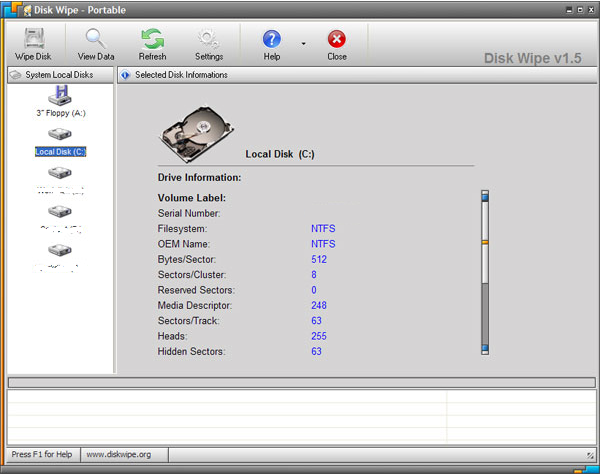Open Settings gear in toolbar
Screen dimensions: 601x475
(x=209, y=44)
